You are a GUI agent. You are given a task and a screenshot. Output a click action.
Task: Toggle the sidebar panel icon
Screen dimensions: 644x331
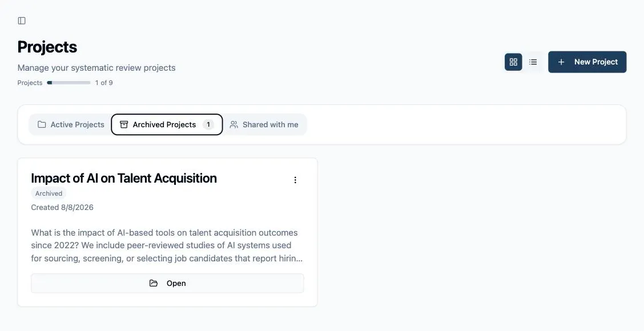pyautogui.click(x=22, y=21)
